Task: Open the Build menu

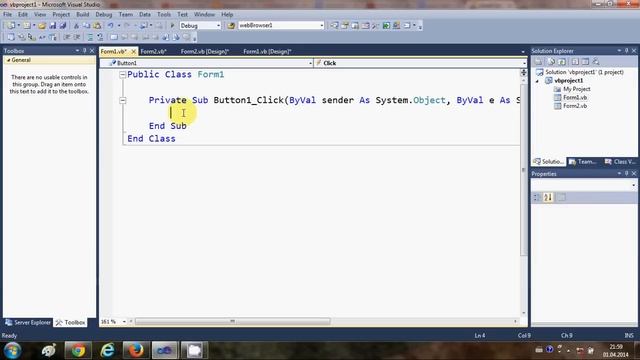Action: click(82, 14)
